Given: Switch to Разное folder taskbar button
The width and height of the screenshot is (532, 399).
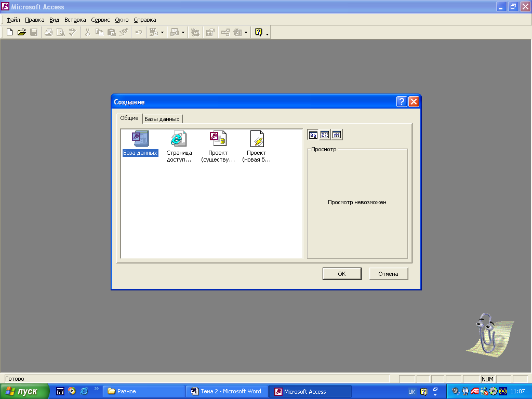Looking at the screenshot, I should coord(144,392).
